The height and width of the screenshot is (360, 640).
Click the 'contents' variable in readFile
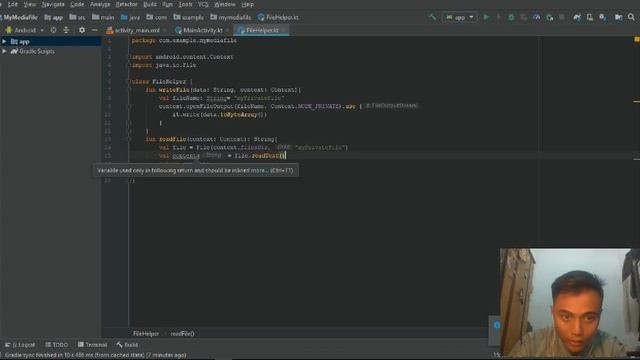tap(186, 156)
